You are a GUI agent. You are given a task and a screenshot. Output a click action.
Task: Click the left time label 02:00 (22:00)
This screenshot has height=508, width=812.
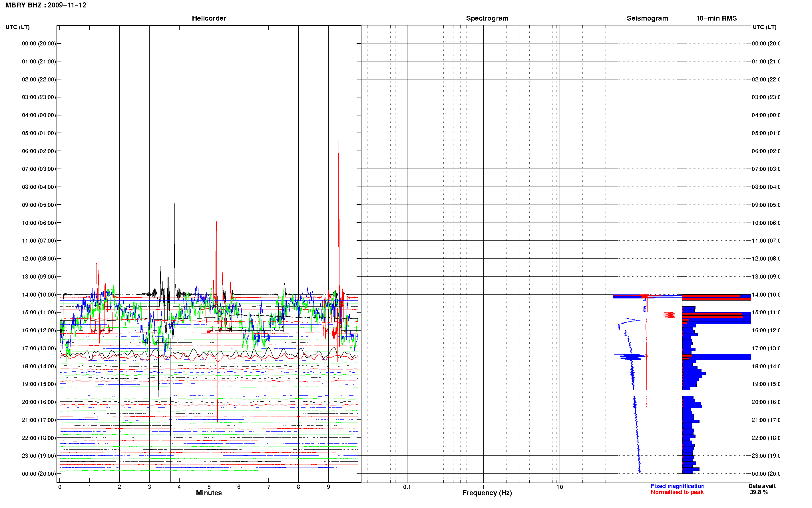39,80
